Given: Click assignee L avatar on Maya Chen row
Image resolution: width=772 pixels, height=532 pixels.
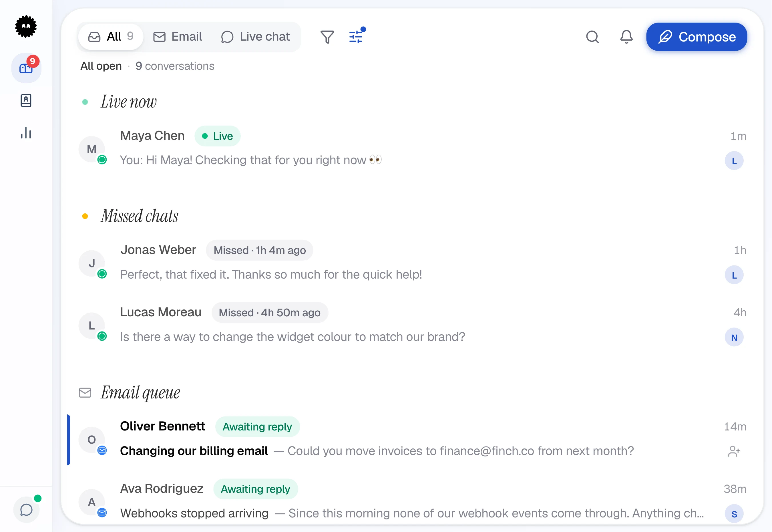Looking at the screenshot, I should 734,161.
